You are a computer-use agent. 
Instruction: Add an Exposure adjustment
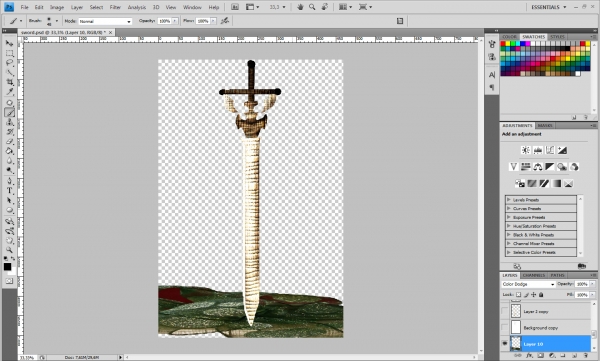click(x=562, y=150)
